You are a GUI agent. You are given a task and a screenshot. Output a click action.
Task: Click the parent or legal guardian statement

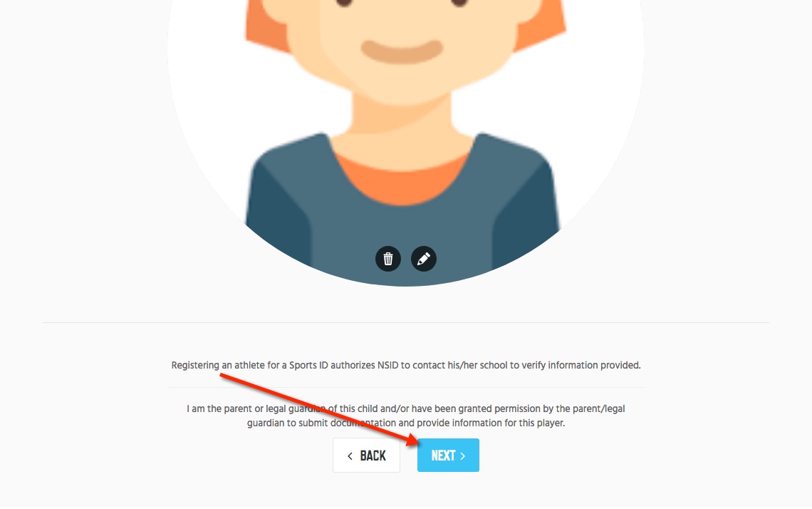tap(406, 416)
